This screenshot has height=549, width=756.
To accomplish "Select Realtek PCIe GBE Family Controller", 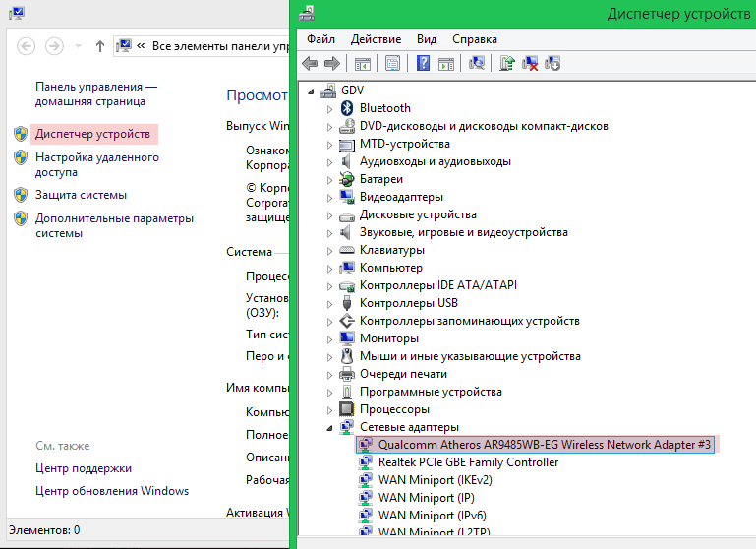I will click(468, 462).
